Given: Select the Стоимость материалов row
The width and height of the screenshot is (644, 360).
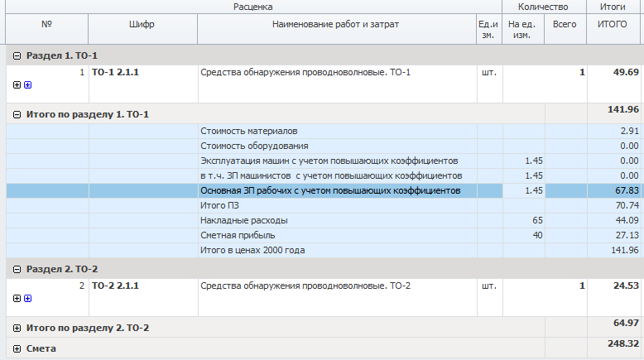Looking at the screenshot, I should pos(323,132).
